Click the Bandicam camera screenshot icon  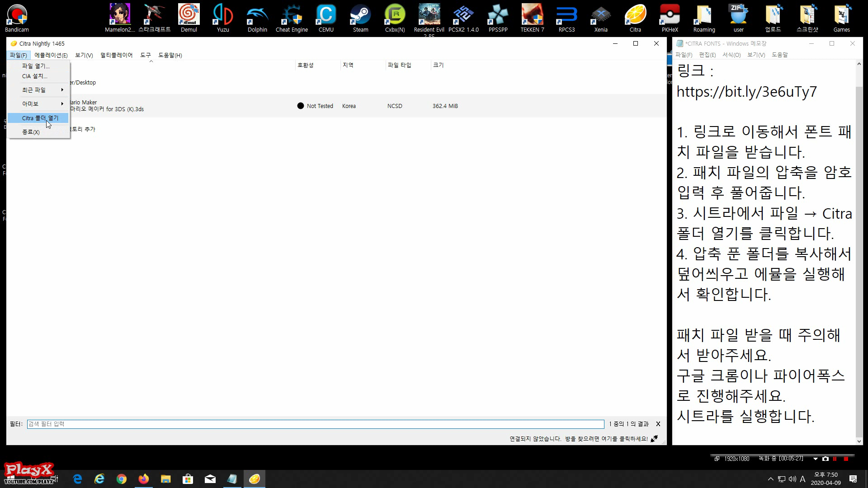pyautogui.click(x=826, y=459)
